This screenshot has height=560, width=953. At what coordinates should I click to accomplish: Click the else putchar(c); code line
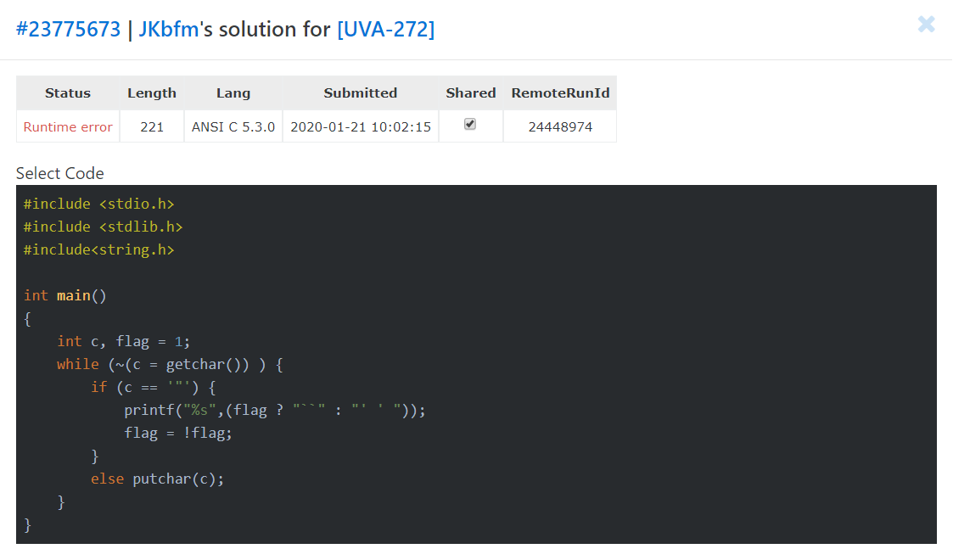coord(157,479)
